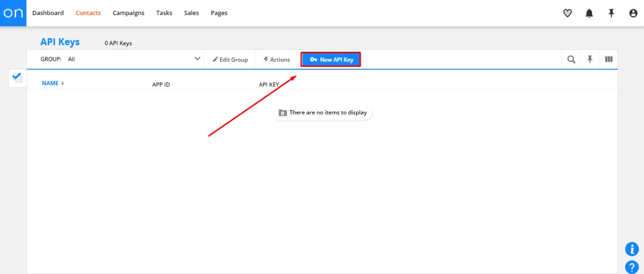Click the Edit Group button

230,59
